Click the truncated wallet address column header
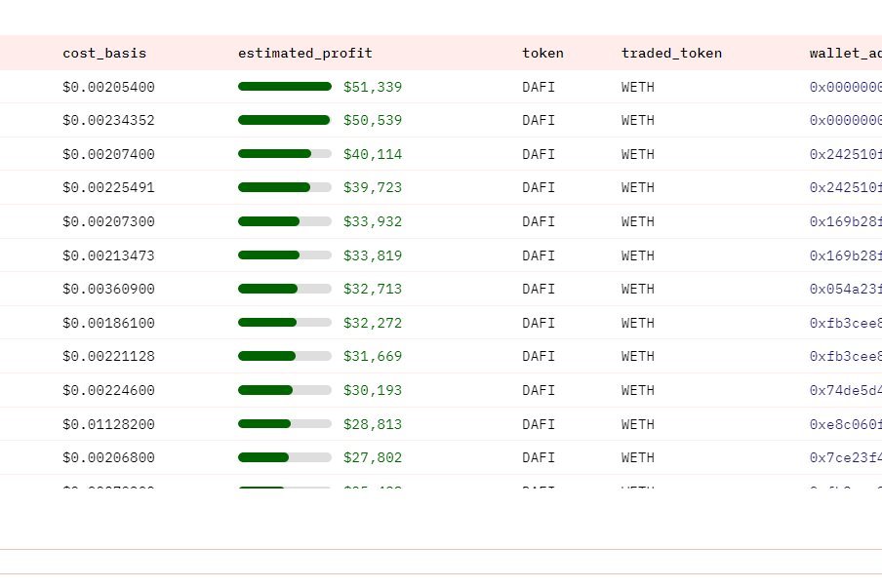 [x=845, y=54]
